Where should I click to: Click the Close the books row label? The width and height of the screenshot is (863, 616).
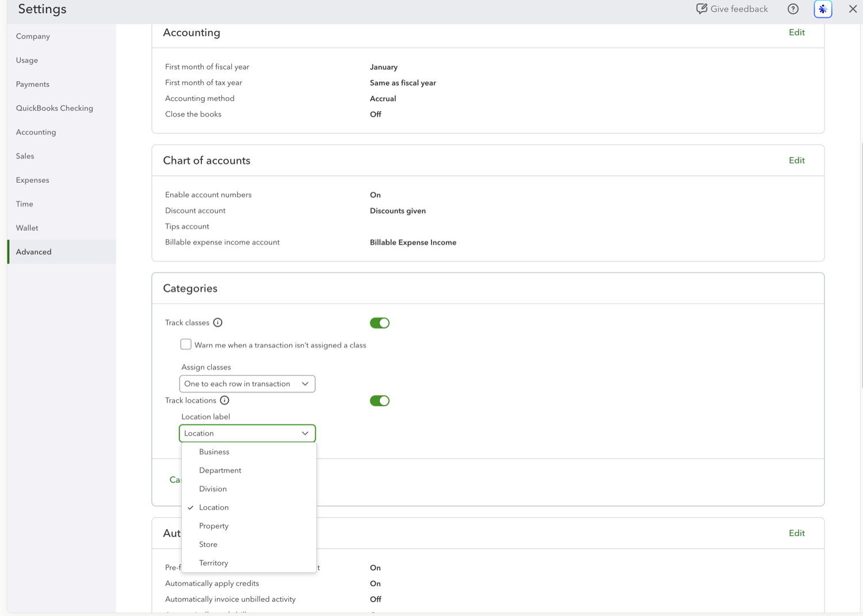(193, 114)
